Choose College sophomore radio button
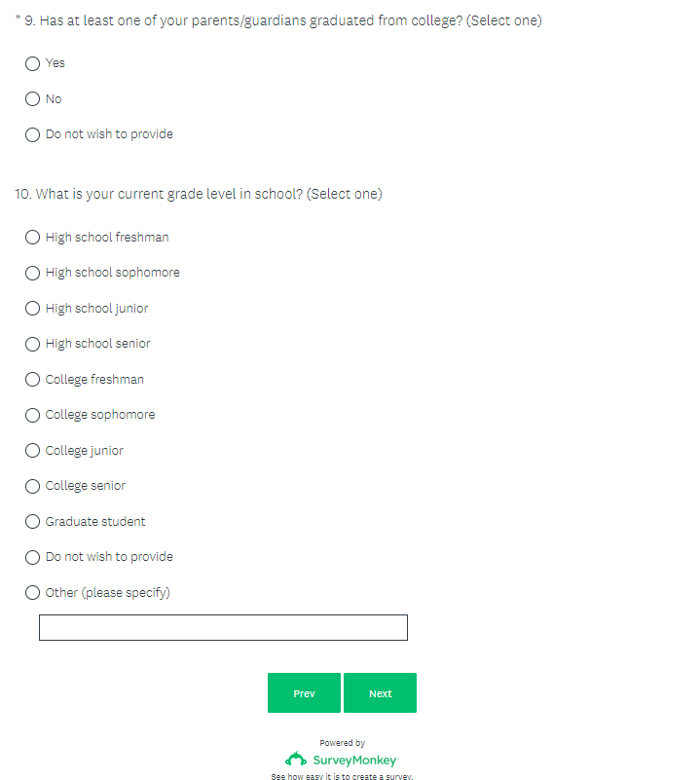Viewport: 700px width, 780px height. pos(33,415)
